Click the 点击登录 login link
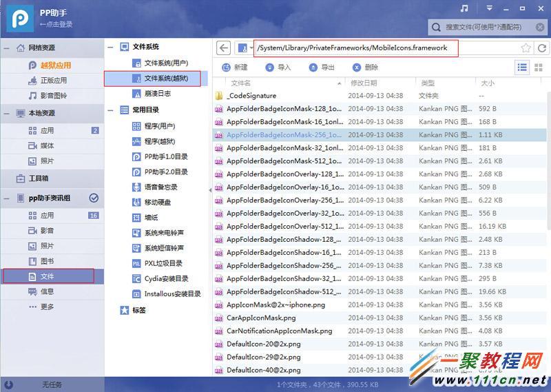This screenshot has width=551, height=392. (x=56, y=24)
